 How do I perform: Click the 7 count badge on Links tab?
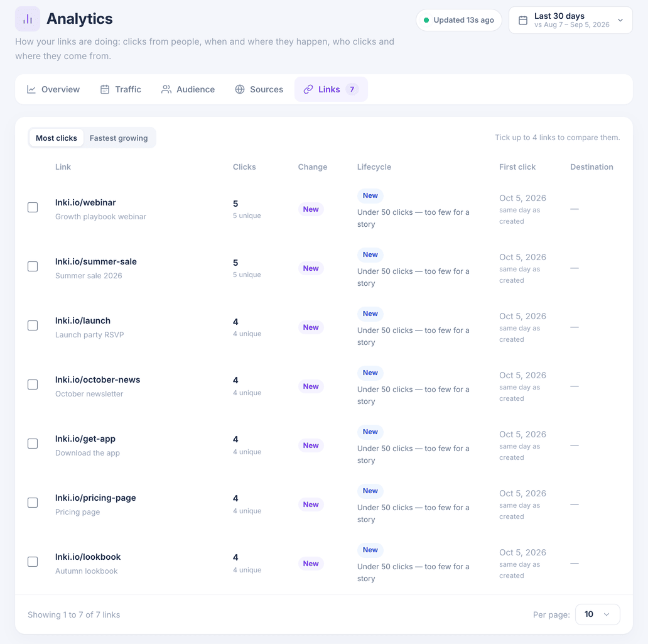(352, 89)
